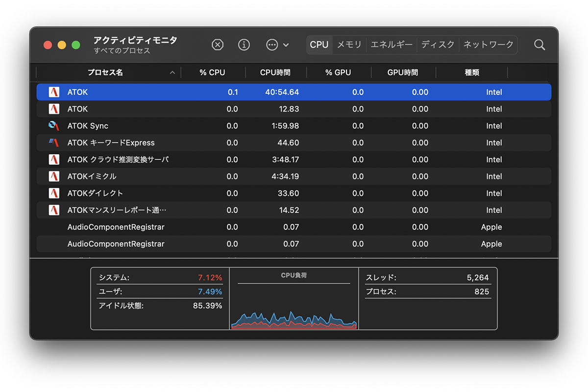Click the ATOKダイレクト process icon

(x=54, y=193)
